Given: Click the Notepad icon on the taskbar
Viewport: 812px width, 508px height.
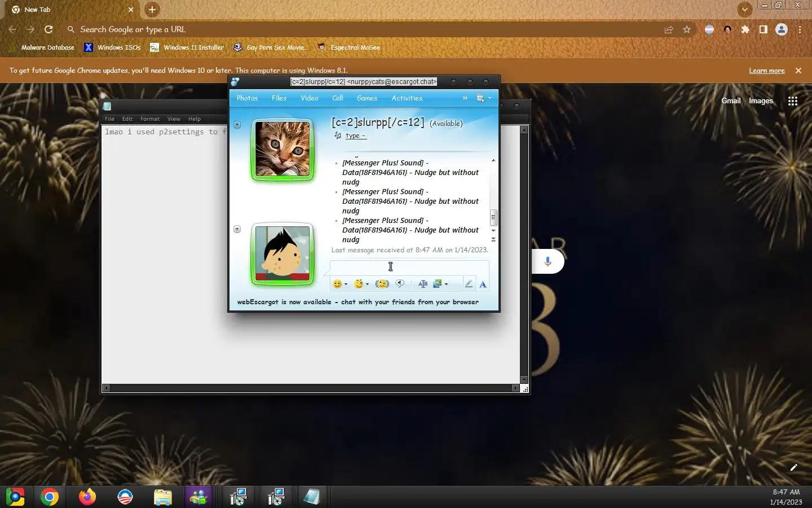Looking at the screenshot, I should (312, 497).
